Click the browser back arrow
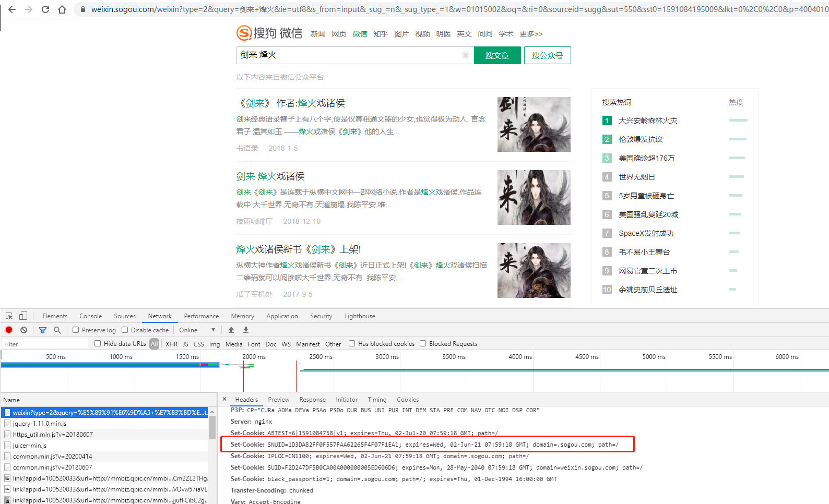 point(12,9)
